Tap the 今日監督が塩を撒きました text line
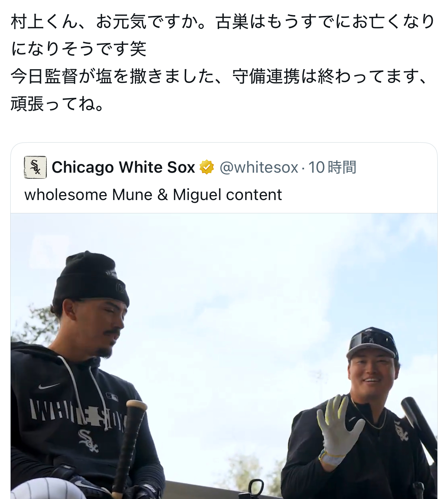The height and width of the screenshot is (499, 448). (220, 76)
